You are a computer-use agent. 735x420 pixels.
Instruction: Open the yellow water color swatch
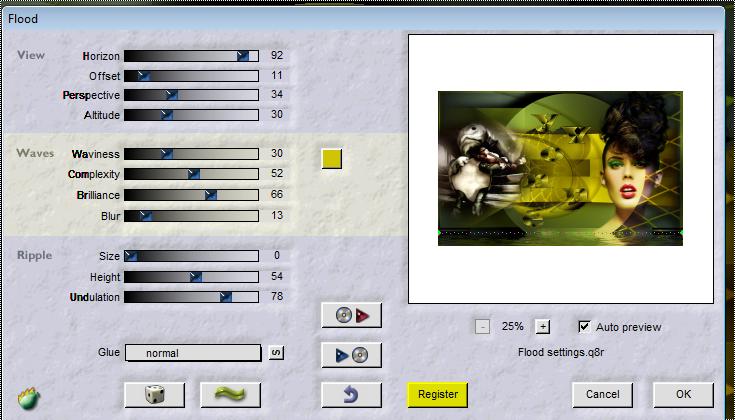click(x=332, y=159)
